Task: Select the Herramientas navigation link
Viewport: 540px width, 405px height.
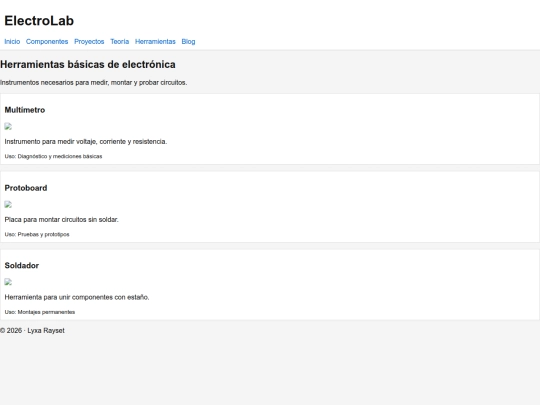Action: (x=155, y=41)
